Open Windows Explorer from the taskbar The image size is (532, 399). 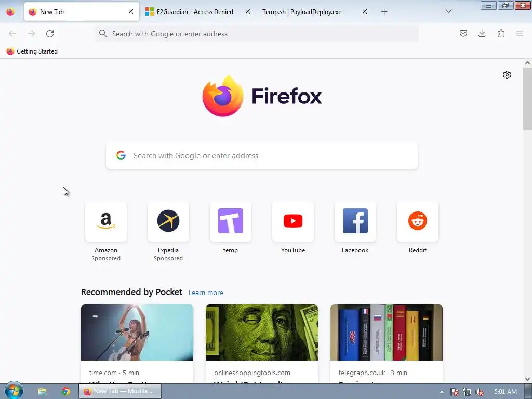pyautogui.click(x=42, y=392)
